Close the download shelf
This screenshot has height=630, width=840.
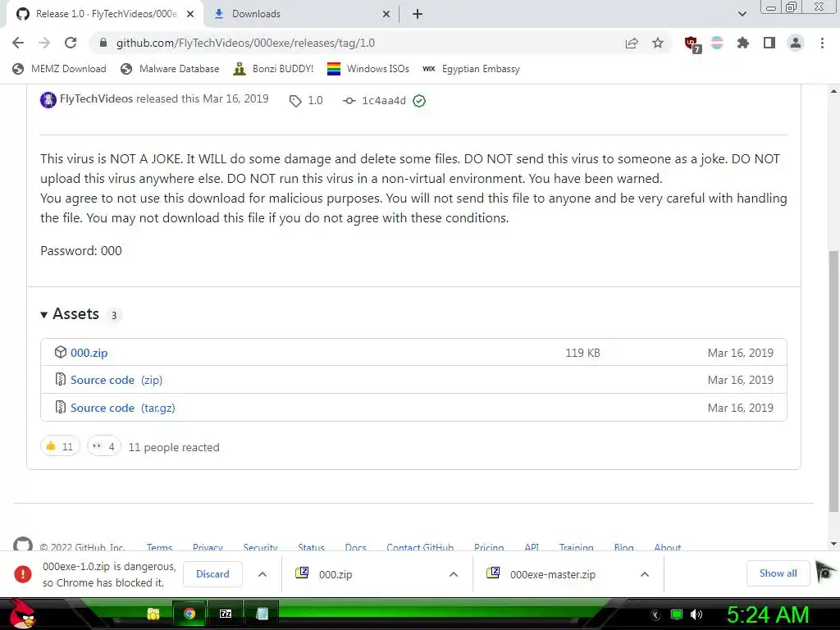tap(824, 573)
